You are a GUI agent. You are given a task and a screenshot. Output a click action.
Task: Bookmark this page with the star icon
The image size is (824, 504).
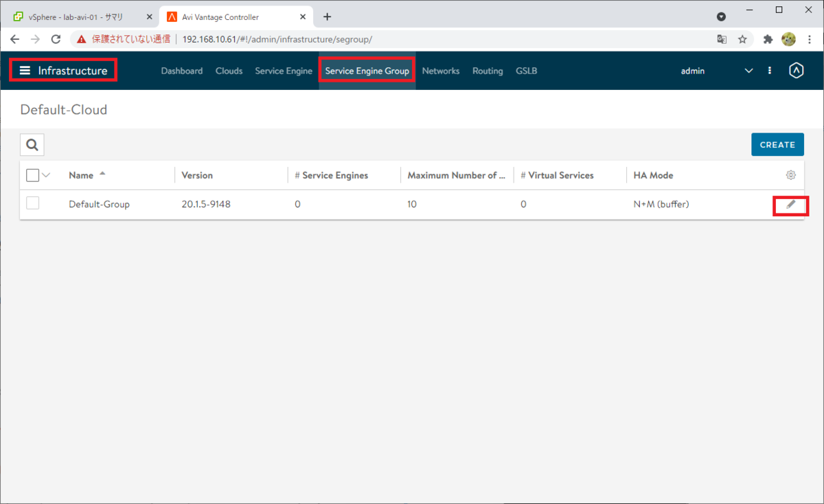pos(742,39)
